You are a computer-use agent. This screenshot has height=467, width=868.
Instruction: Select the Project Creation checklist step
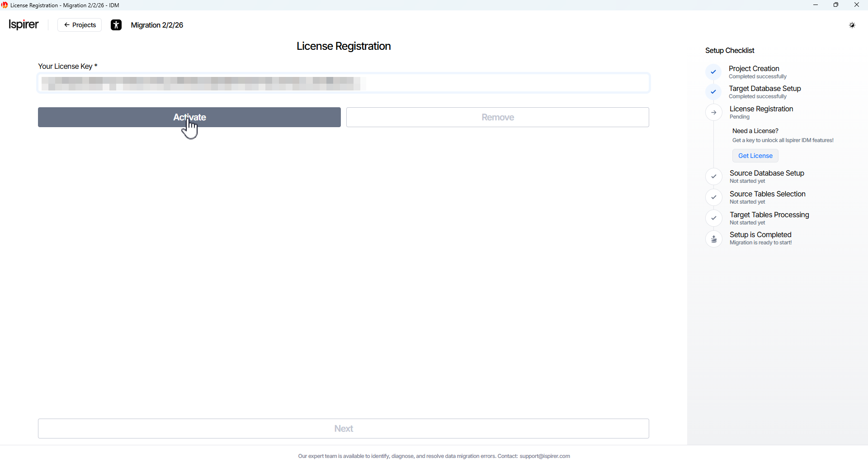754,69
